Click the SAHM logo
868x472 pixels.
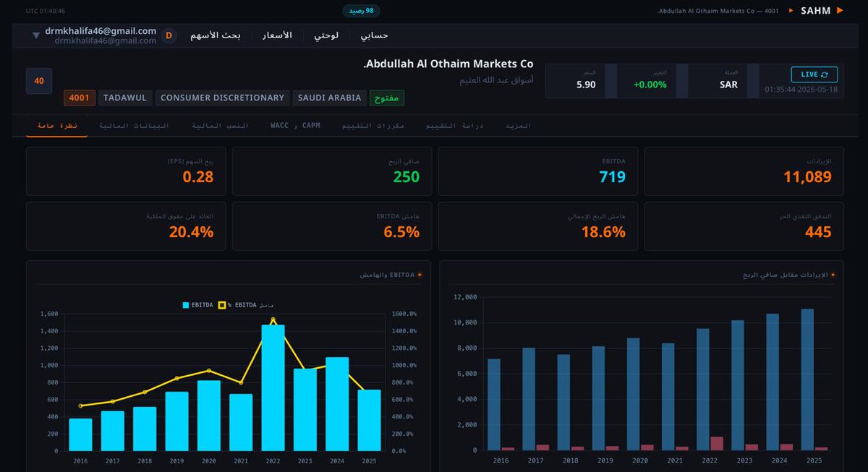[x=816, y=11]
